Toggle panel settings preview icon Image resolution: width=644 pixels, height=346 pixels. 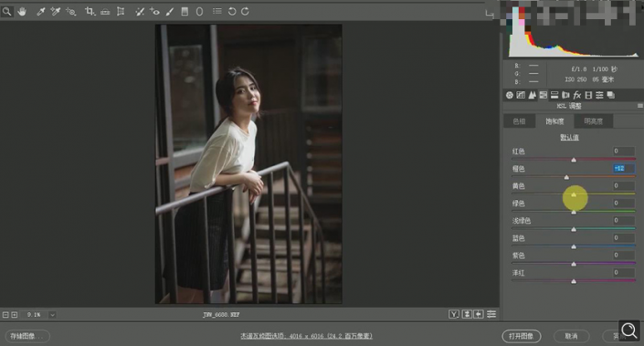pyautogui.click(x=491, y=314)
